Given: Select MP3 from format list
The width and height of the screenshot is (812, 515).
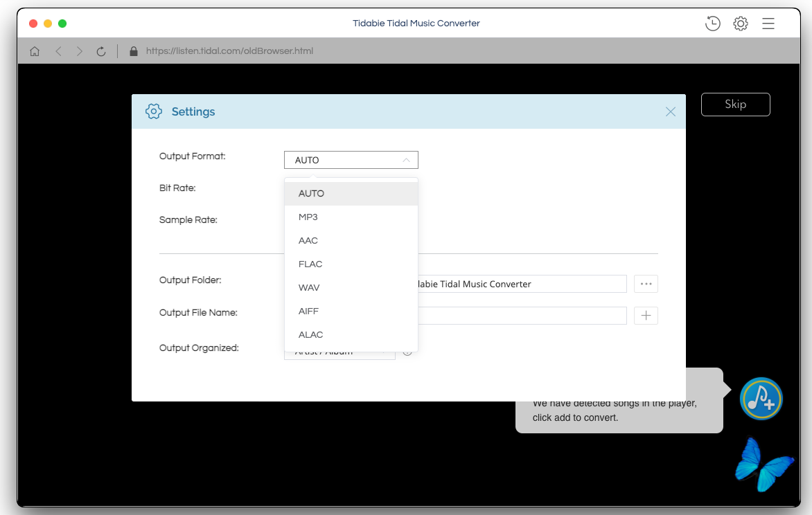Looking at the screenshot, I should tap(308, 217).
